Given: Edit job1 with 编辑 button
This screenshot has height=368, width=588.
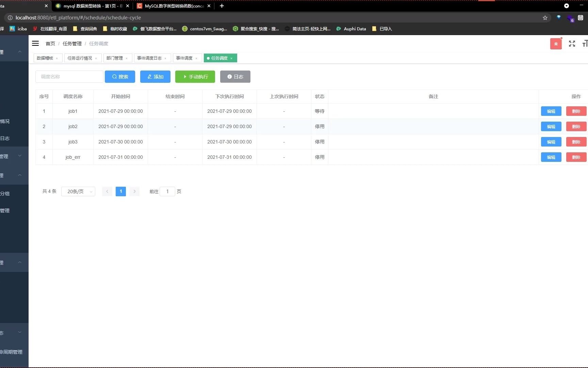Looking at the screenshot, I should point(551,111).
